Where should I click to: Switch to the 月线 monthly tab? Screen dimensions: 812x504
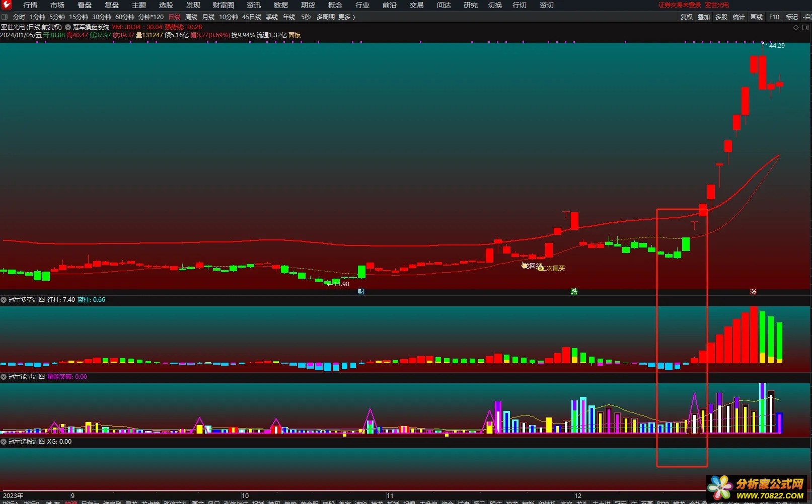pos(208,17)
